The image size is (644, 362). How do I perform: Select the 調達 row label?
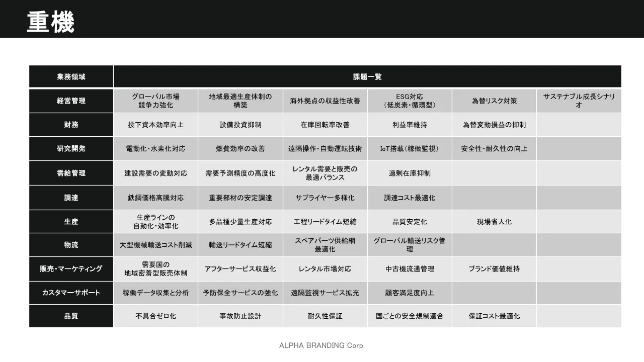[x=71, y=198]
